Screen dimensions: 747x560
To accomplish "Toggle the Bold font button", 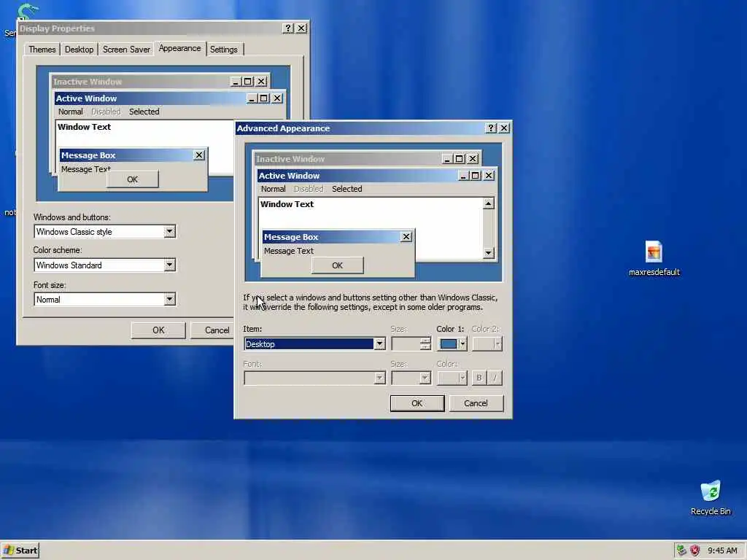I will tap(479, 378).
